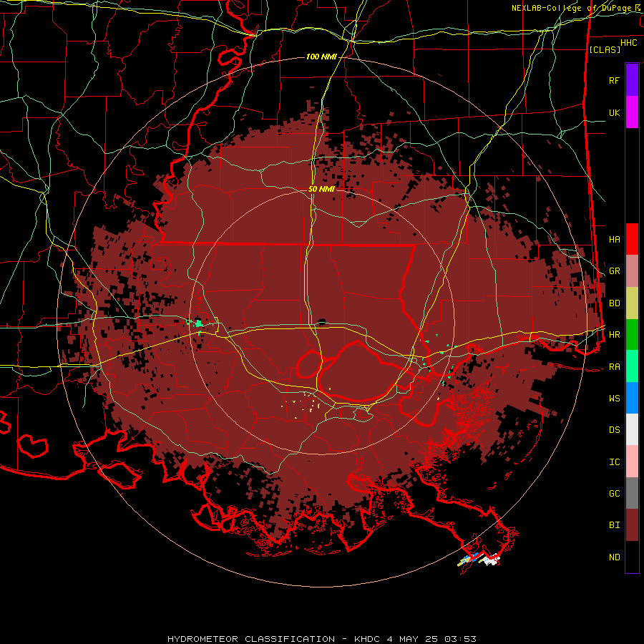The height and width of the screenshot is (644, 644).
Task: Click the black radar site dot at center
Action: point(321,321)
